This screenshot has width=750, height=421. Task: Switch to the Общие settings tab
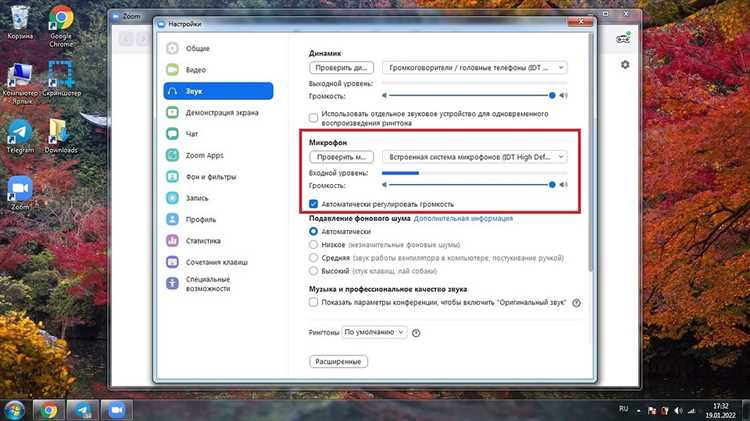219,48
